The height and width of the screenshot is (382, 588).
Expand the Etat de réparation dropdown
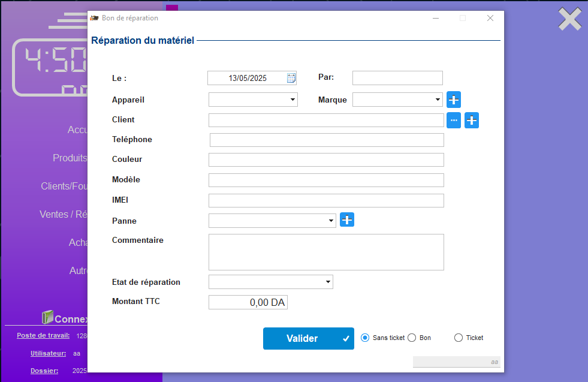(x=328, y=282)
